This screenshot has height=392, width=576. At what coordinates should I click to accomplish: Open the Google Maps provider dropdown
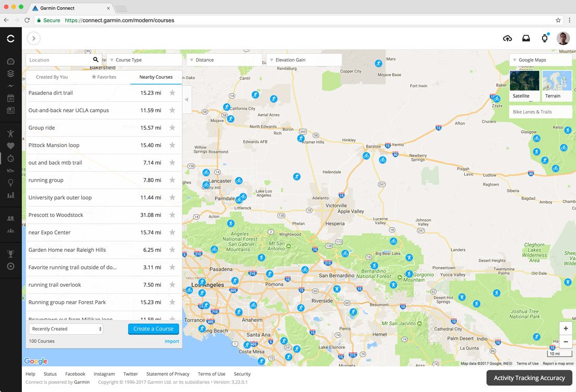click(541, 60)
